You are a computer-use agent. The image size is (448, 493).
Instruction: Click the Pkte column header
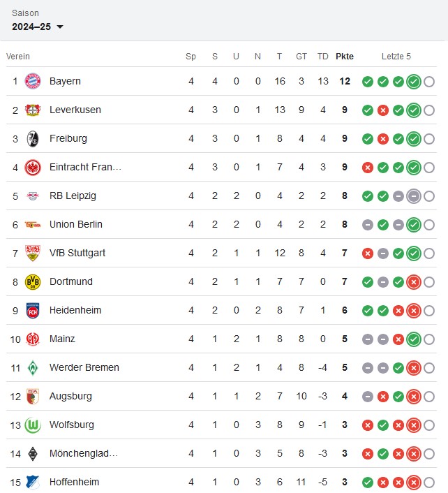(344, 57)
